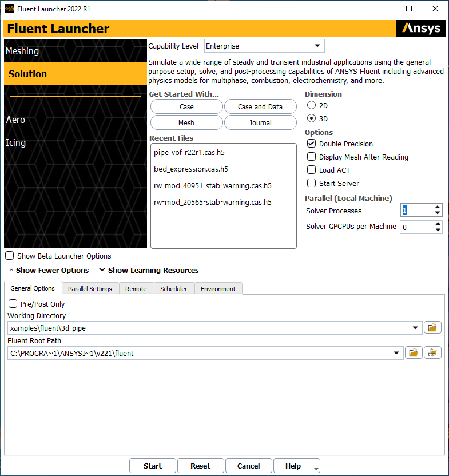Click the reset Fluent Root Path icon

[432, 353]
